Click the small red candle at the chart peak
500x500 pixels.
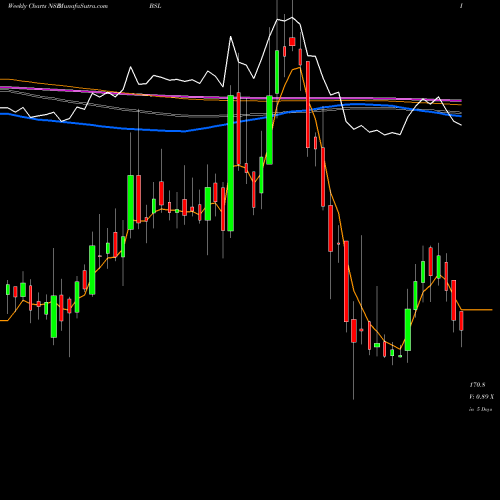(292, 42)
